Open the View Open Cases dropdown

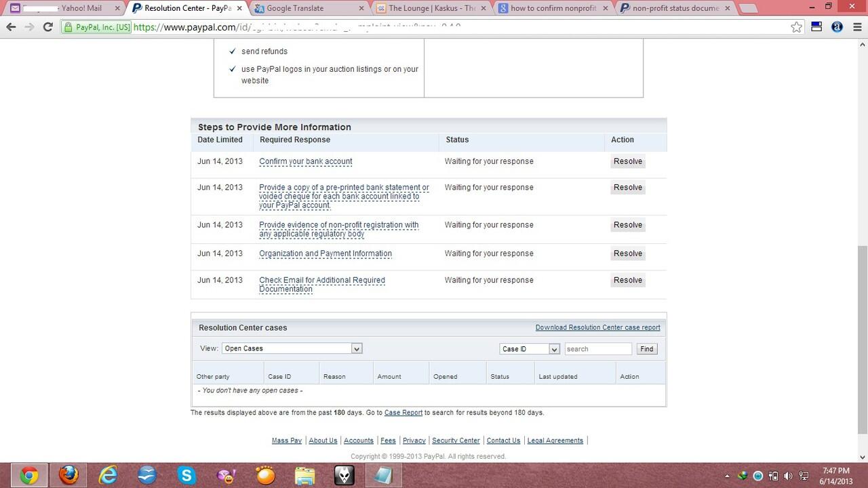coord(292,348)
